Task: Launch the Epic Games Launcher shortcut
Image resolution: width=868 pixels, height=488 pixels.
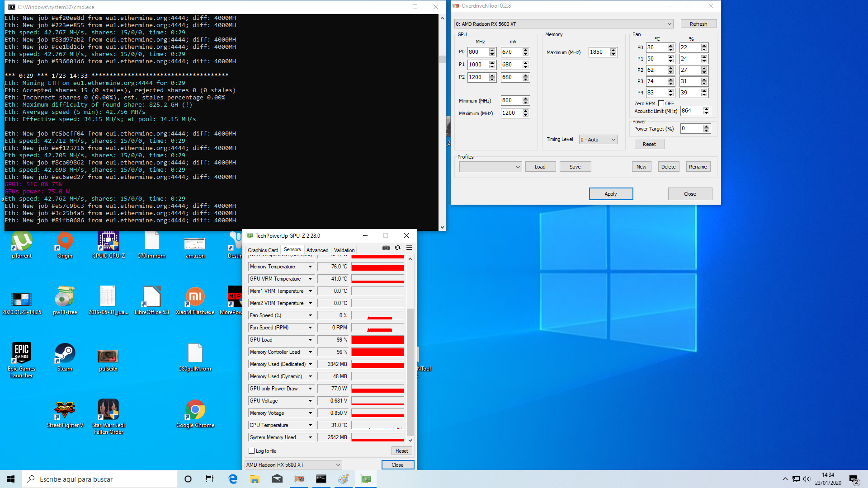Action: tap(22, 360)
